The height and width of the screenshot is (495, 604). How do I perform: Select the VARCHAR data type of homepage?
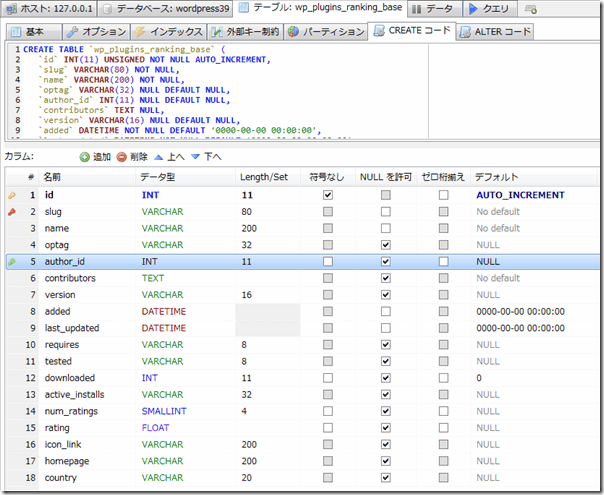click(x=162, y=461)
